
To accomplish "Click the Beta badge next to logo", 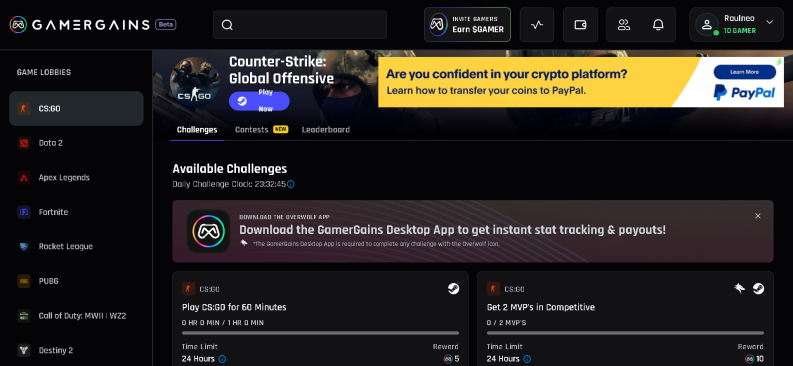I will click(x=166, y=24).
